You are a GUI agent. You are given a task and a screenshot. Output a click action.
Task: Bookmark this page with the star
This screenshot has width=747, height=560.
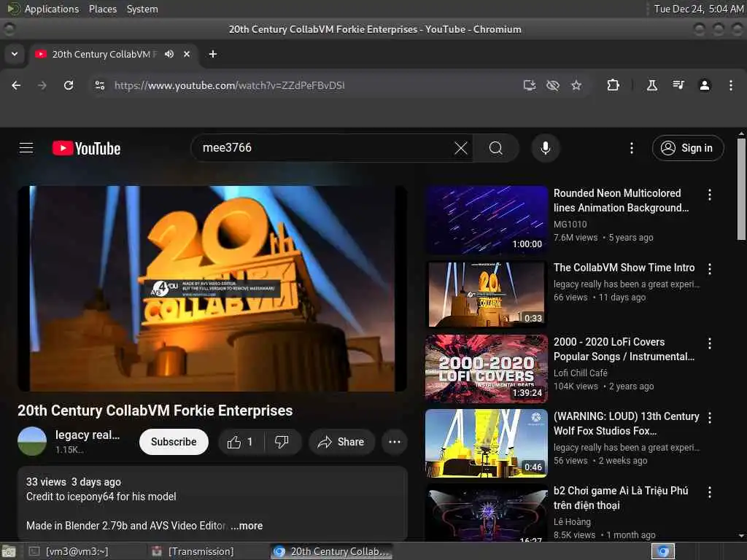[576, 85]
